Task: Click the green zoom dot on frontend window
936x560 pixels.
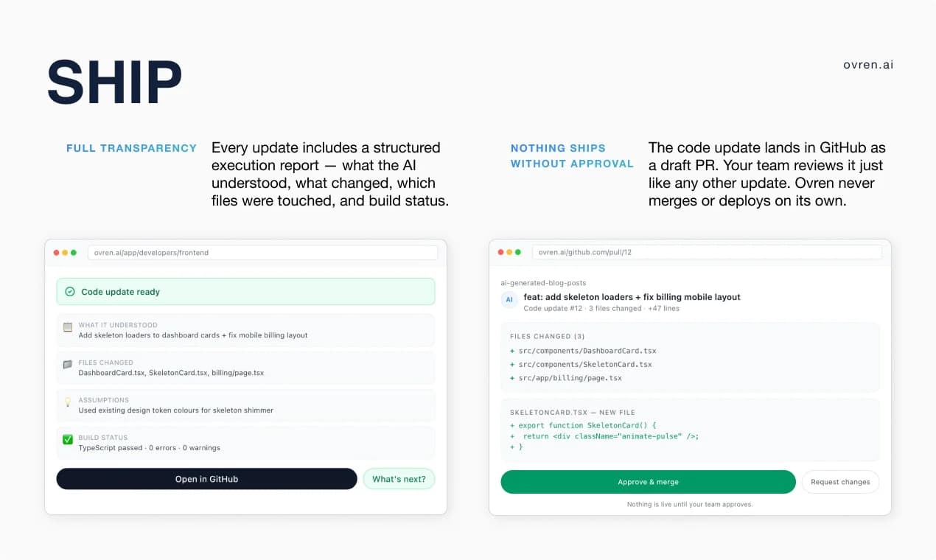Action: 74,253
